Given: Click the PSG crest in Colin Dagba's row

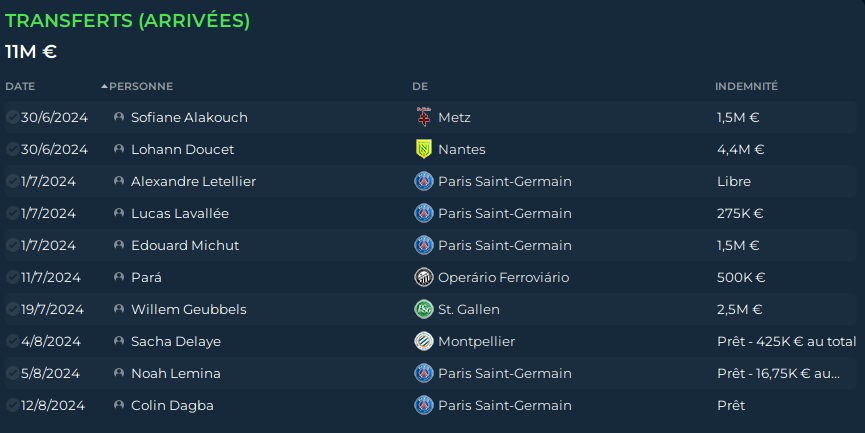Looking at the screenshot, I should coord(424,405).
